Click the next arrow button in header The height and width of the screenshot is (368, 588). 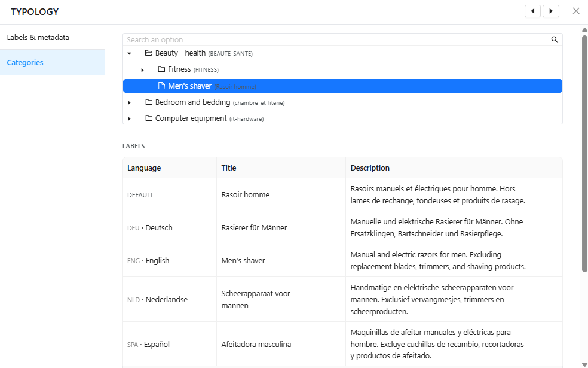(x=551, y=11)
